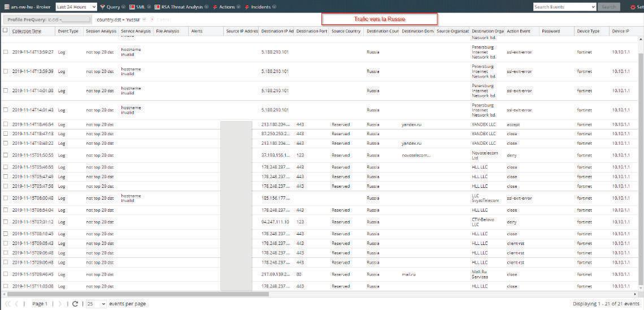Click the cancel query X icon
The width and height of the screenshot is (644, 310).
pyautogui.click(x=153, y=20)
